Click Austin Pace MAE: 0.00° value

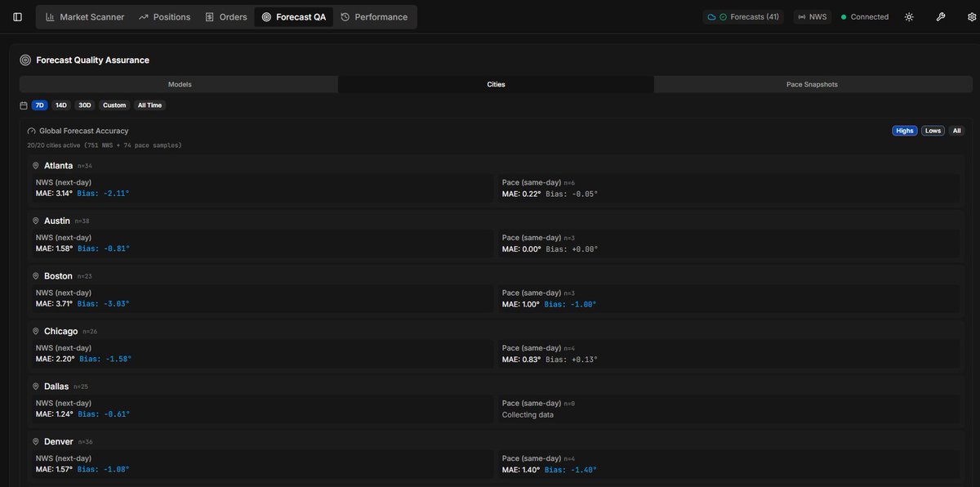pos(522,248)
